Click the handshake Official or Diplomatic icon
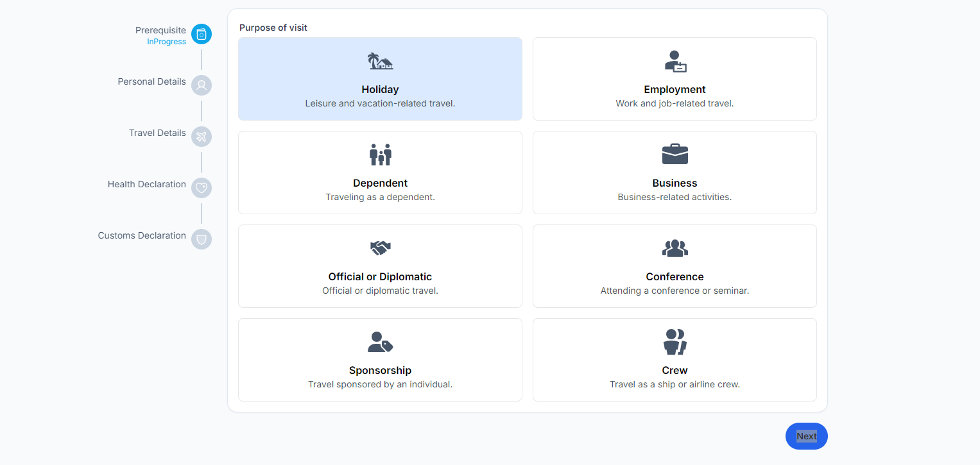The image size is (980, 465). (380, 248)
